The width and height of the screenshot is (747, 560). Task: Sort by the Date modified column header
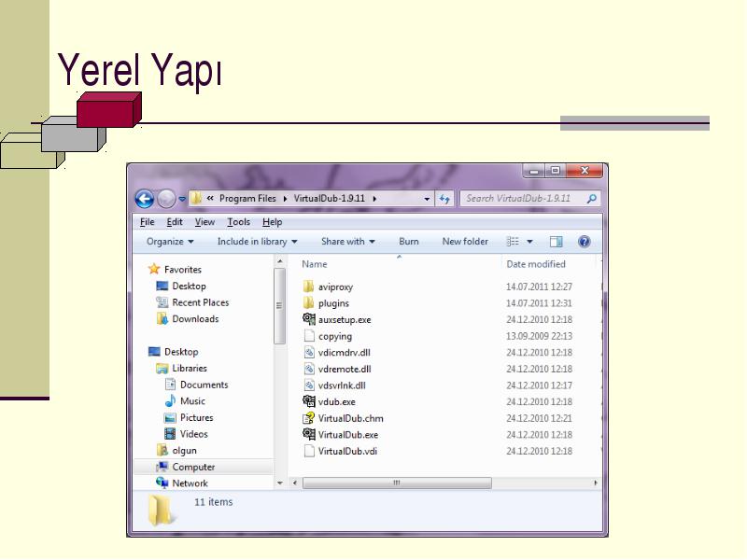point(535,264)
